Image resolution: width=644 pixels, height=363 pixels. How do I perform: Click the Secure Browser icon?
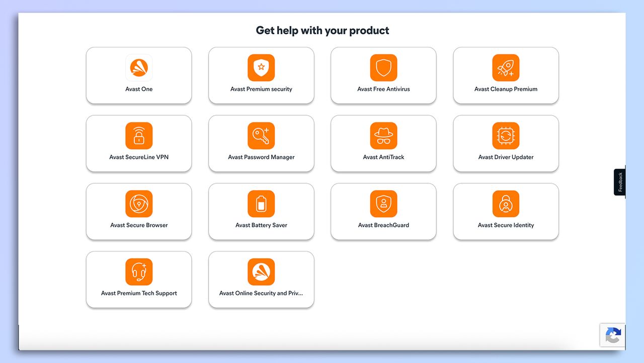(139, 203)
